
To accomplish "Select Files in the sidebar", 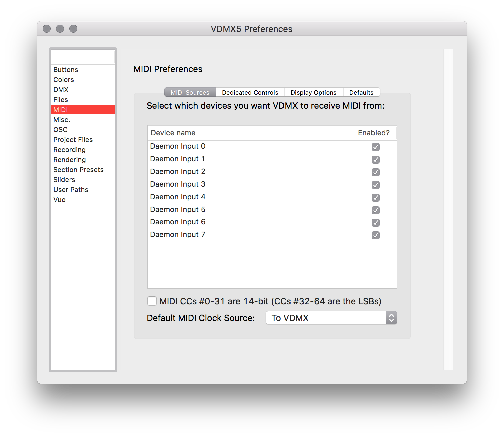I will coord(83,100).
